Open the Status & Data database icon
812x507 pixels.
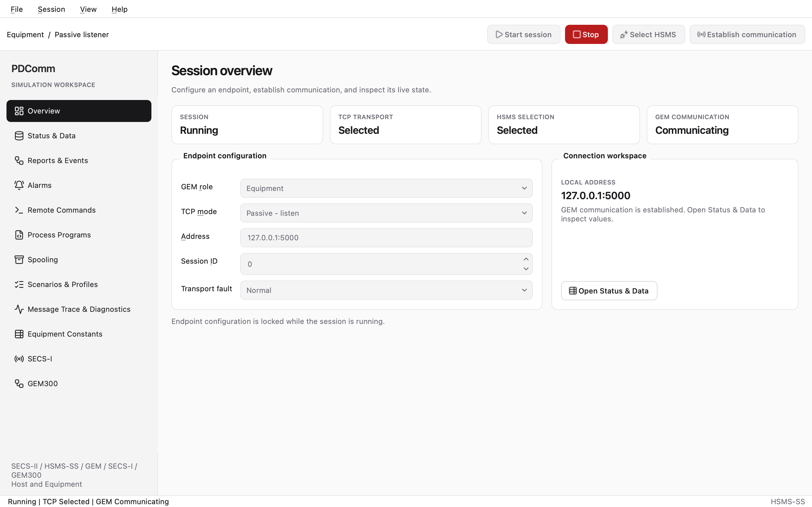pyautogui.click(x=19, y=136)
